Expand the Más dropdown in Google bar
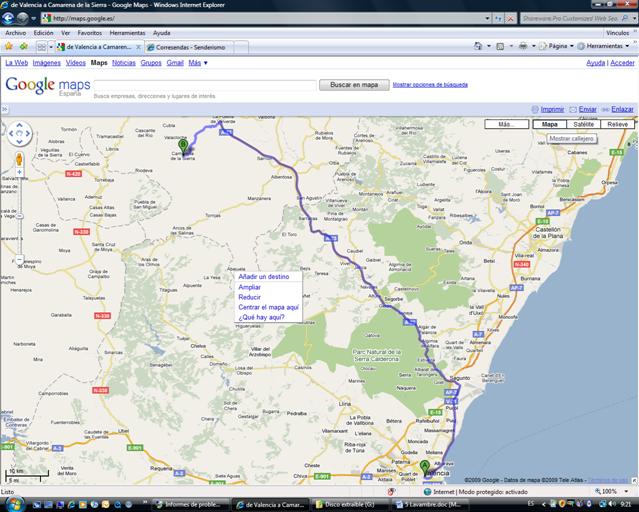The height and width of the screenshot is (512, 639). point(198,63)
